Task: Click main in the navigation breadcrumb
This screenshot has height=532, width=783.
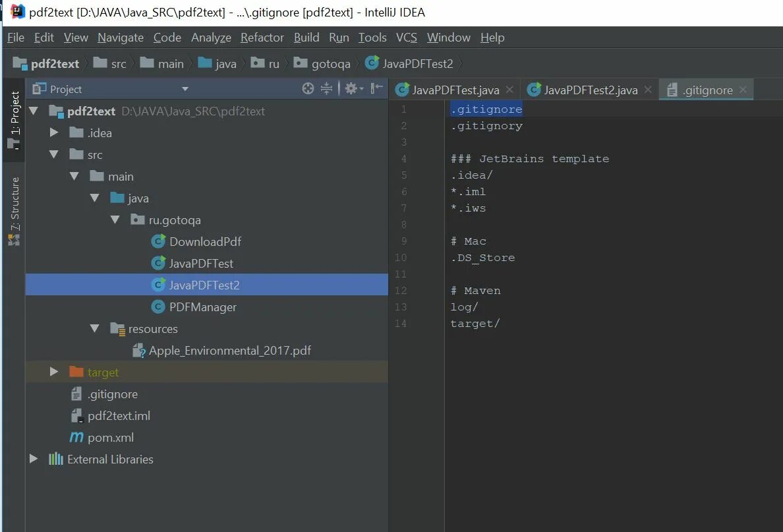Action: point(161,63)
